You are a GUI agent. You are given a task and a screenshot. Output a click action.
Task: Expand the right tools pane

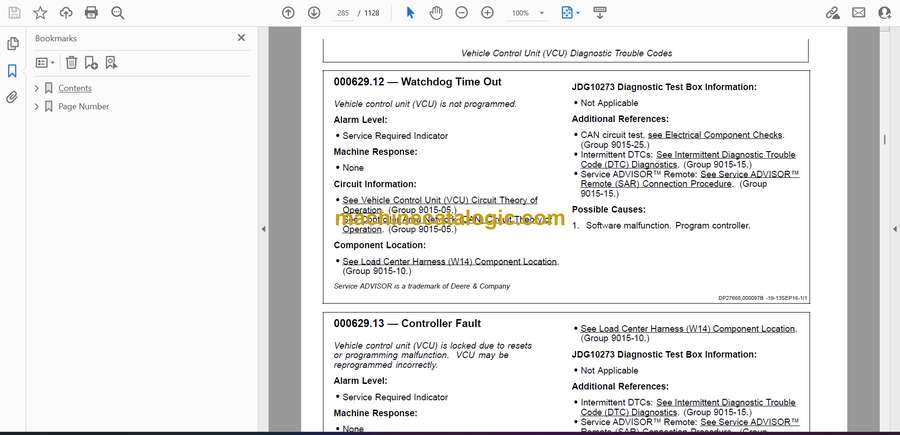click(894, 229)
